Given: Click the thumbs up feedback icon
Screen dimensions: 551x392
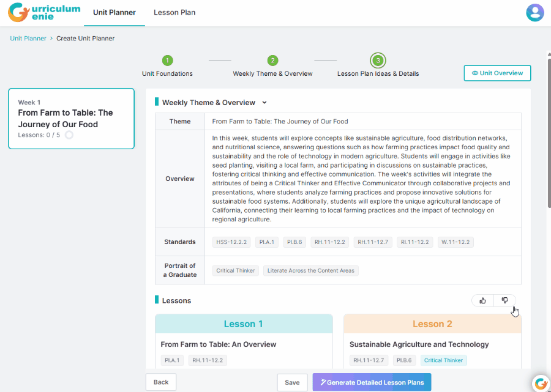Looking at the screenshot, I should click(x=483, y=300).
